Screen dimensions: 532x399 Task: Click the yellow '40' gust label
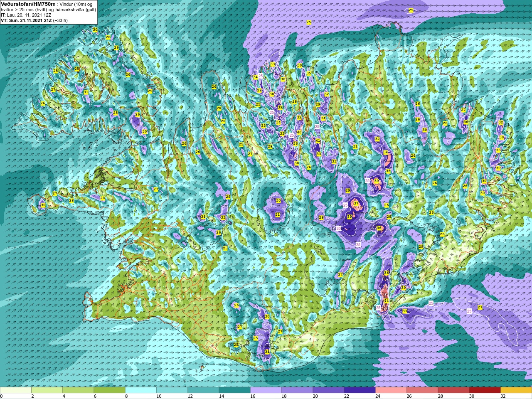click(299, 132)
